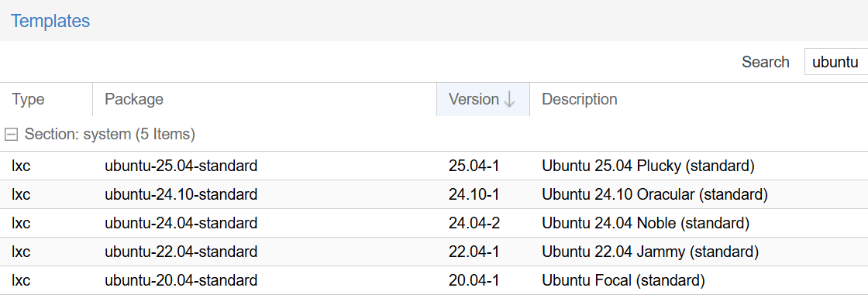The image size is (868, 305).
Task: Click lxc type in ubuntu-25.04 row
Action: tap(21, 166)
